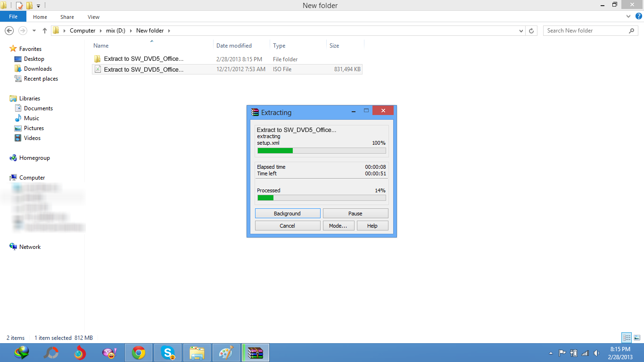The width and height of the screenshot is (644, 362).
Task: Expand the address bar history dropdown
Action: click(521, 31)
